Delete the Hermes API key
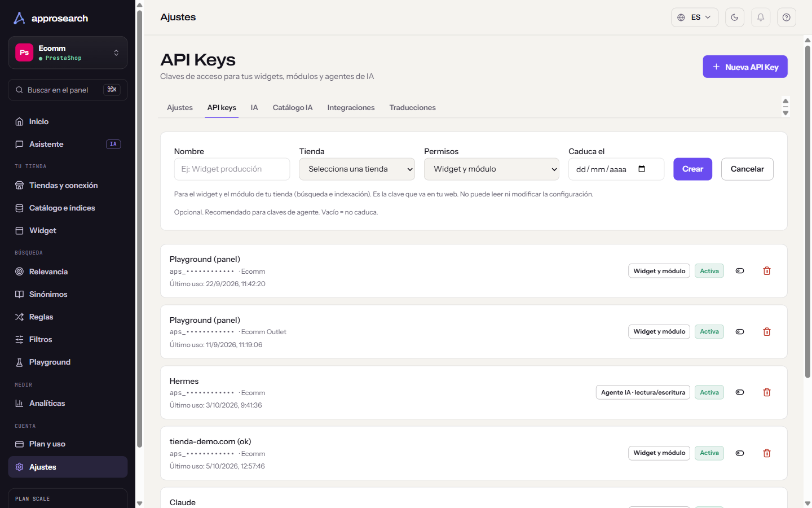This screenshot has width=812, height=508. [x=767, y=392]
